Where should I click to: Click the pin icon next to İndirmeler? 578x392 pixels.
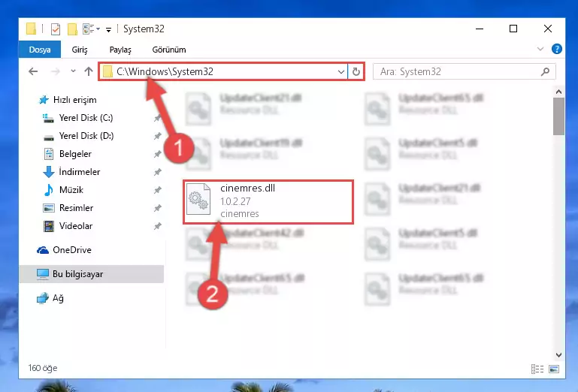click(157, 172)
